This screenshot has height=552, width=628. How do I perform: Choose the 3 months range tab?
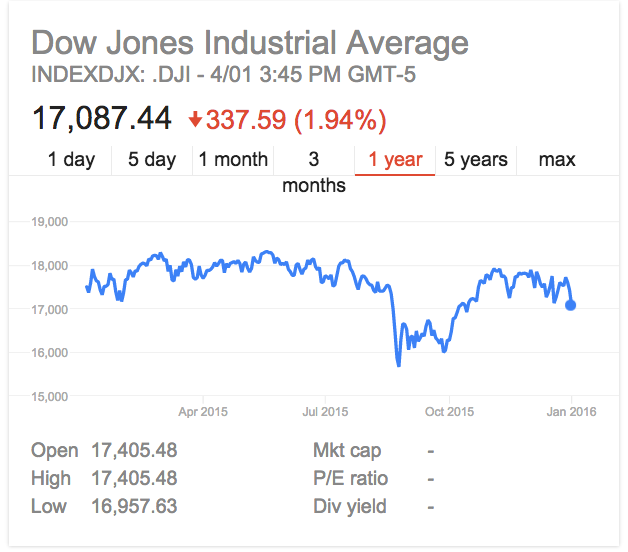[314, 172]
